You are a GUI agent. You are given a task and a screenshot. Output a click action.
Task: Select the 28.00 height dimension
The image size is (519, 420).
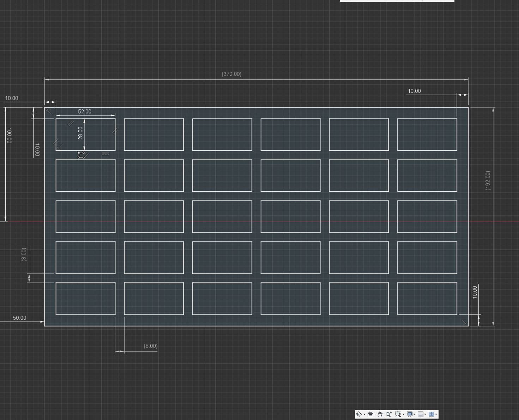pyautogui.click(x=80, y=133)
